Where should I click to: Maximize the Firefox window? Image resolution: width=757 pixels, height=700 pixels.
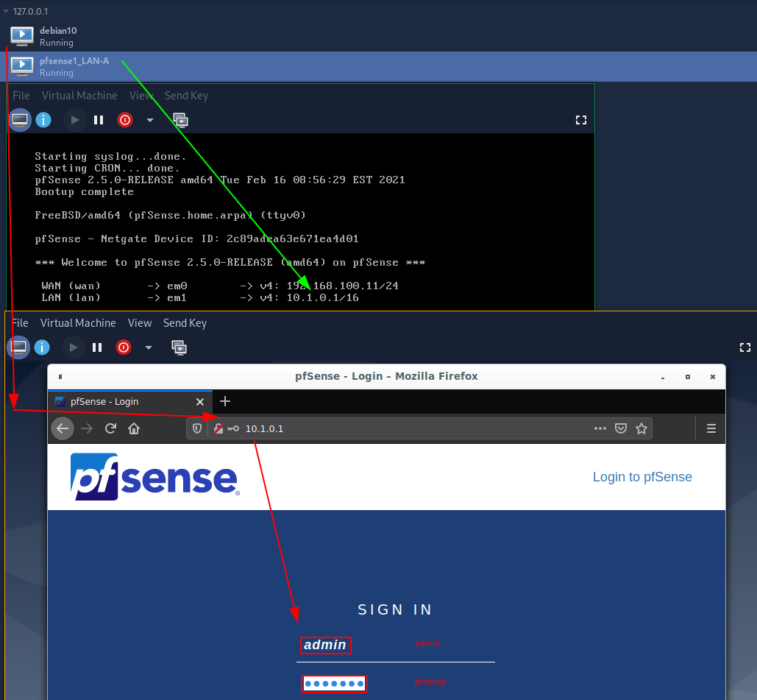(687, 377)
